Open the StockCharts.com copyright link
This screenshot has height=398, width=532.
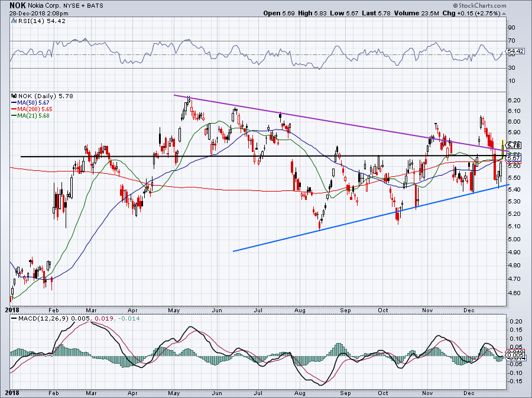click(479, 5)
